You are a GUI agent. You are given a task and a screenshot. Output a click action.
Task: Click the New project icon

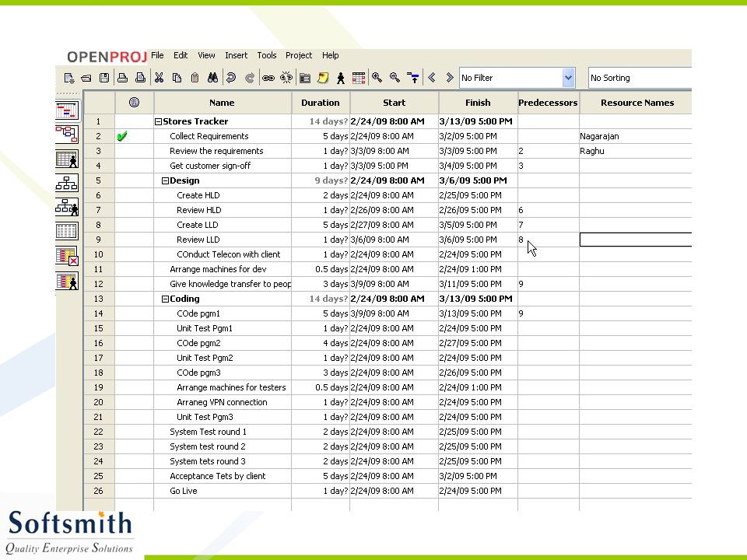click(69, 78)
